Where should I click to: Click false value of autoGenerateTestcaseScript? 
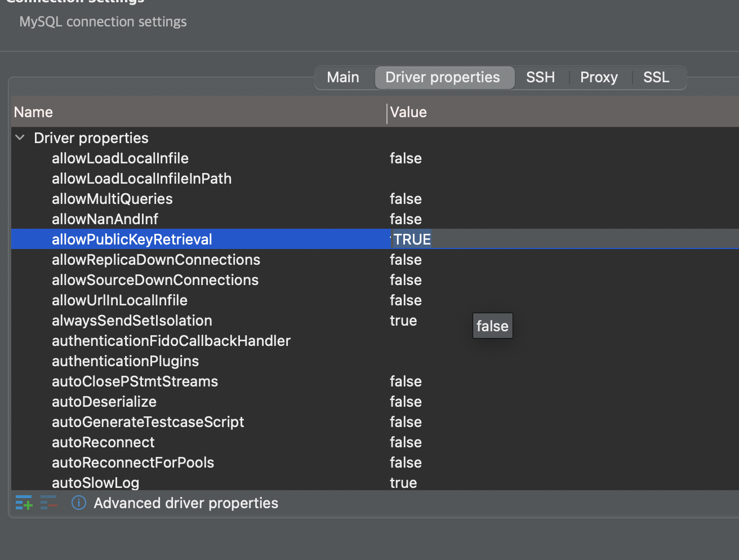pyautogui.click(x=406, y=422)
